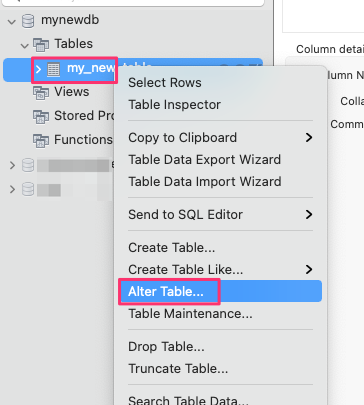Viewport: 364px width, 405px height.
Task: Click the first blurred schema database icon
Action: click(x=28, y=165)
